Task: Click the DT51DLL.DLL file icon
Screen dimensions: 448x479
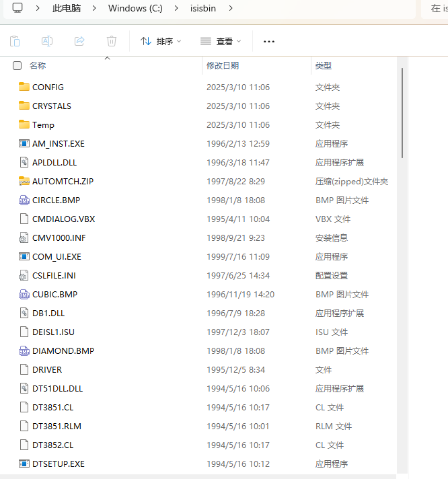Action: coord(24,388)
